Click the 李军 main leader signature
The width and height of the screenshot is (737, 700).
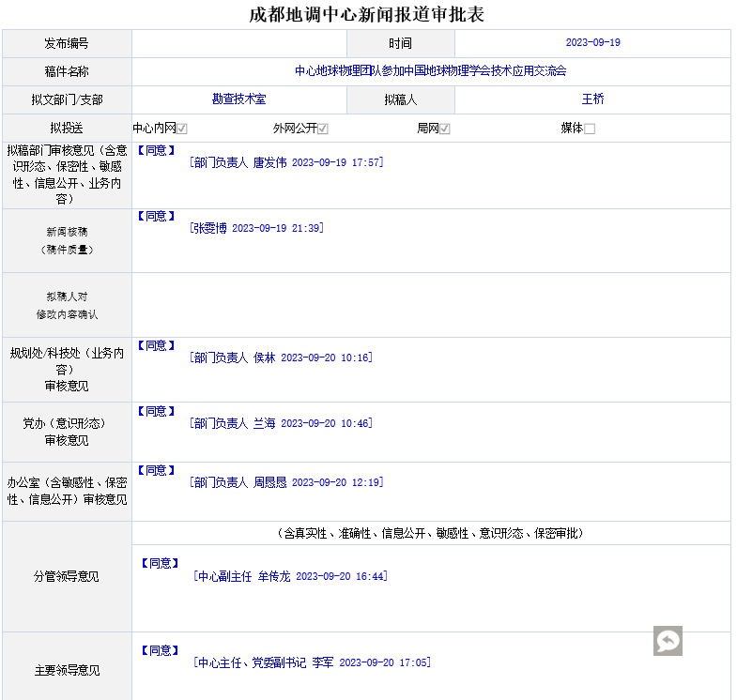(312, 662)
